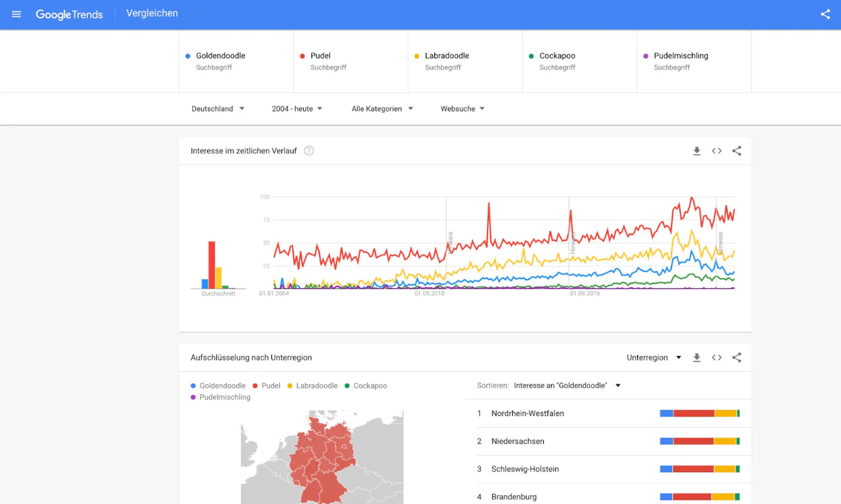Click the Labradoodle legend entry above map
Screen dimensions: 841x504
click(x=313, y=386)
